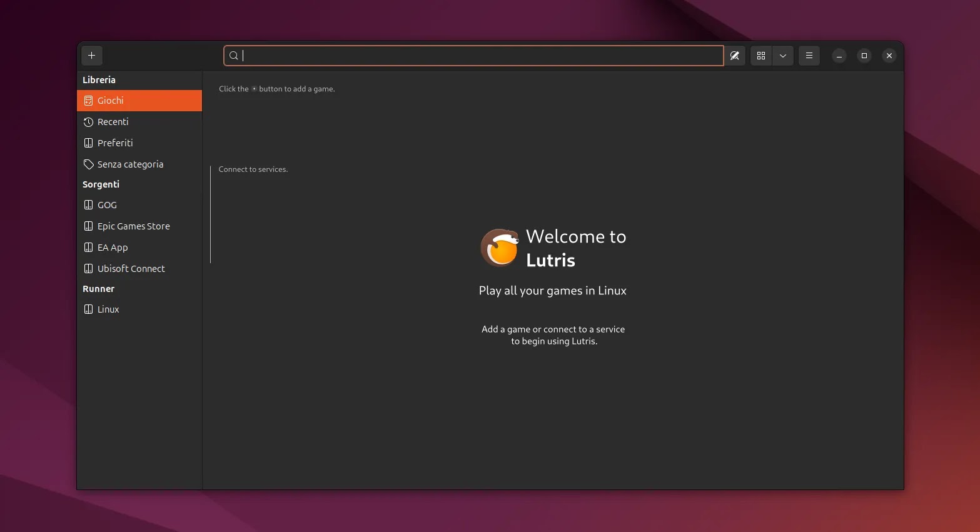Click the EA App row icon
980x532 pixels.
pos(88,248)
